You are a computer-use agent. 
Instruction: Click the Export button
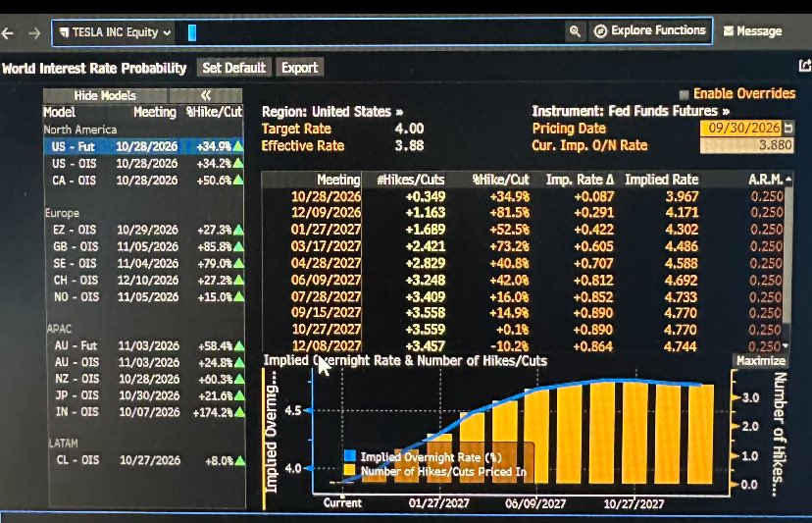[300, 68]
